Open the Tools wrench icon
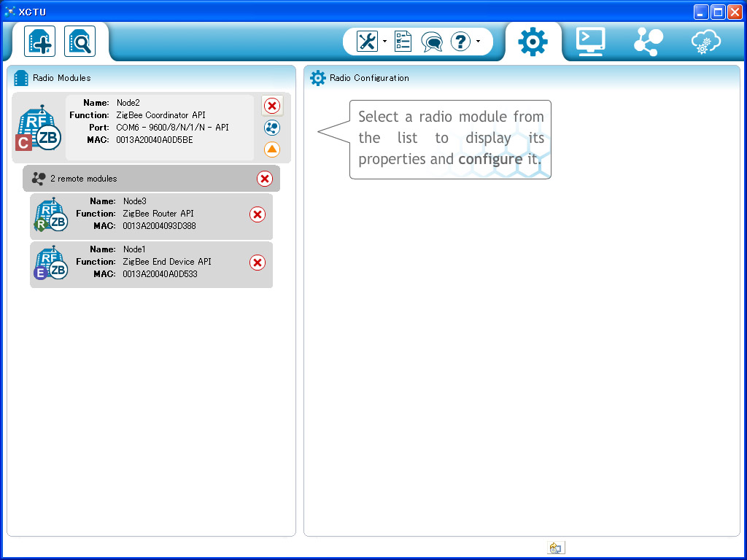 (367, 42)
